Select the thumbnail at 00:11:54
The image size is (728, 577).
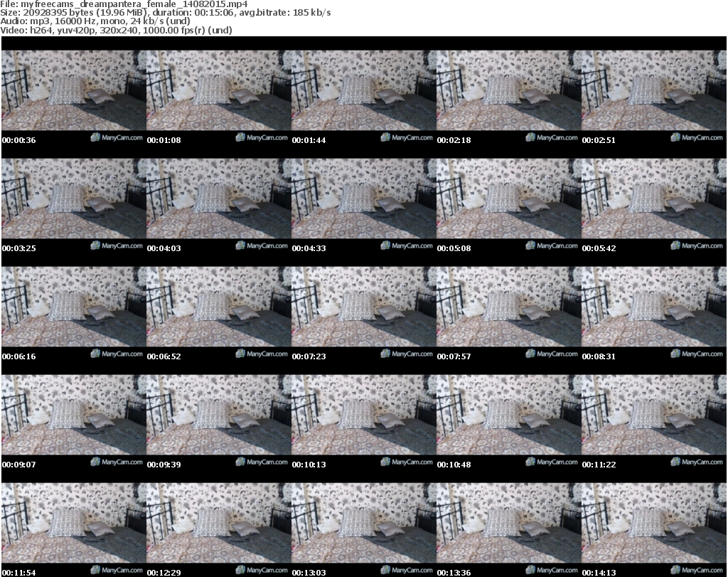(74, 524)
